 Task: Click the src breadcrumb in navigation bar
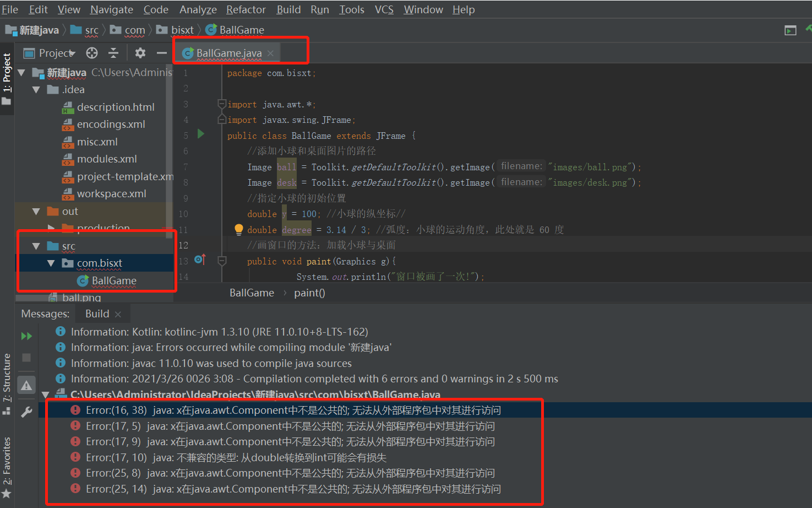tap(85, 30)
